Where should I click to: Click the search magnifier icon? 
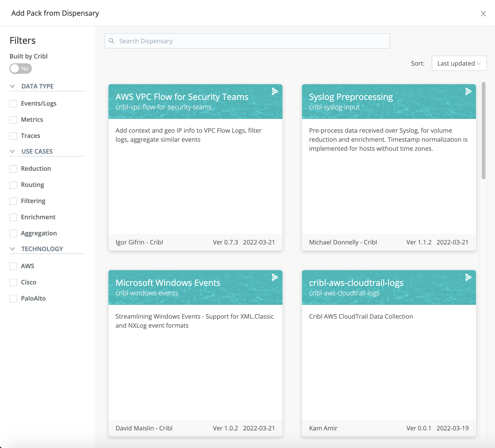click(x=112, y=41)
